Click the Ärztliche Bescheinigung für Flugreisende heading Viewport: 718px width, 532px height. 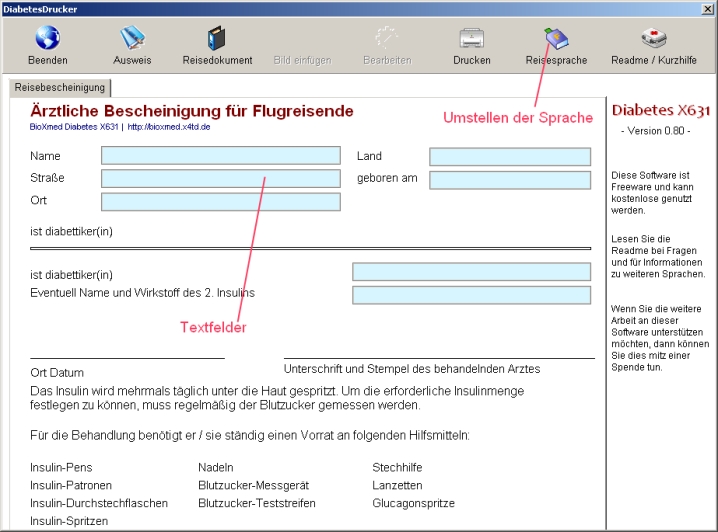pyautogui.click(x=192, y=111)
